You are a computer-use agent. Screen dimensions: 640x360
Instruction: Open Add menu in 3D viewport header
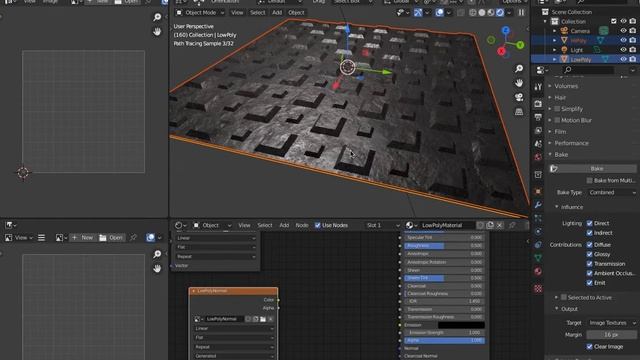pos(277,13)
